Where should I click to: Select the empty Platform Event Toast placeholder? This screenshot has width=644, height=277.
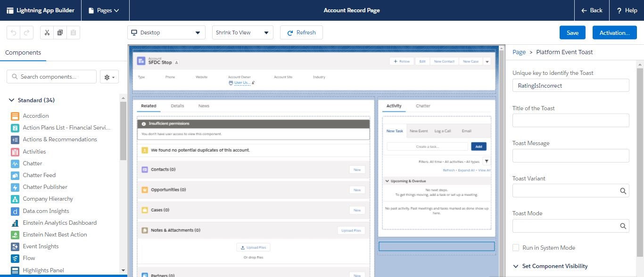pyautogui.click(x=437, y=246)
